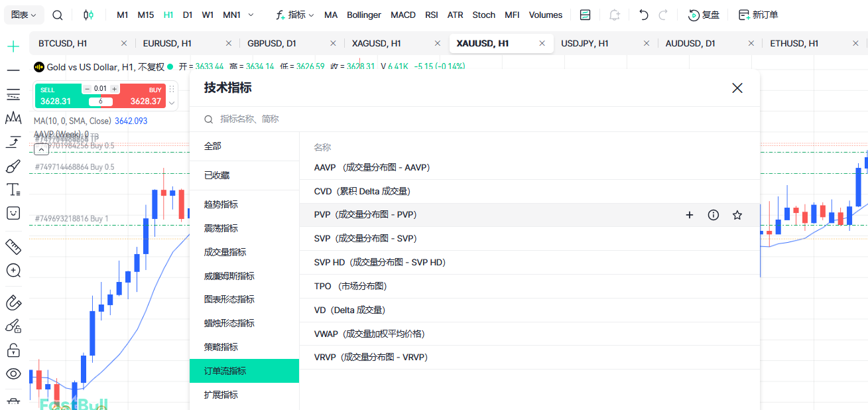
Task: Expand more timeframes chevron after MN1
Action: click(x=251, y=15)
